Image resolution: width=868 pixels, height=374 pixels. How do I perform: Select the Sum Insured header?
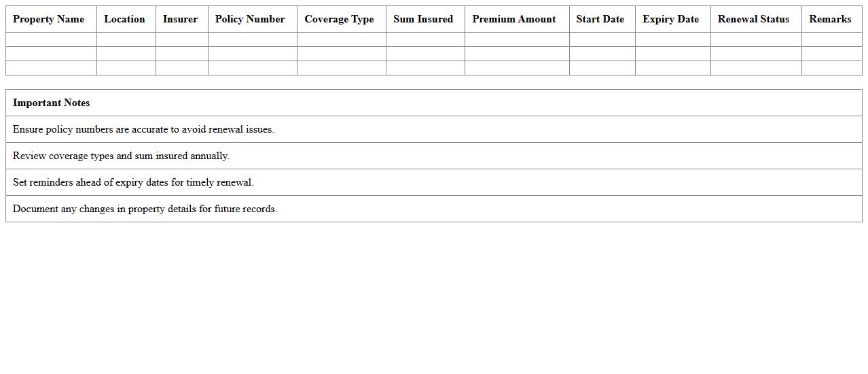[425, 19]
